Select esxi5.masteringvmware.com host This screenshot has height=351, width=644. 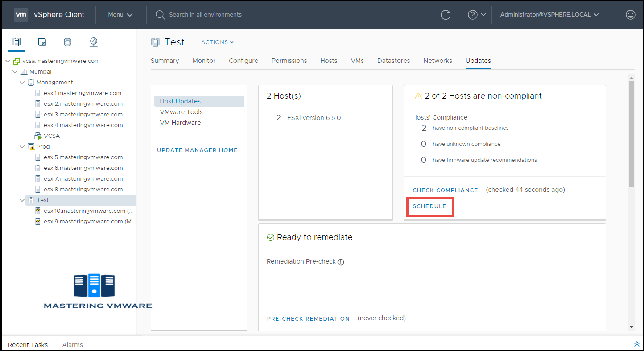83,157
